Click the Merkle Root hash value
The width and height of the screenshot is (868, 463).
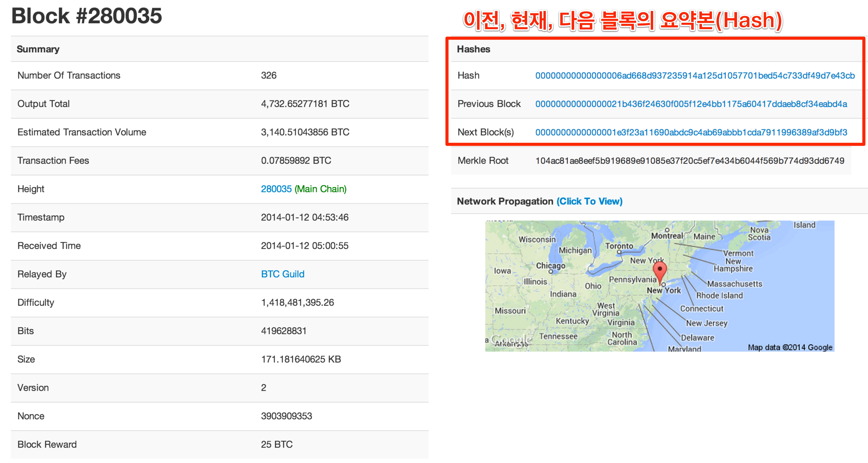coord(689,161)
